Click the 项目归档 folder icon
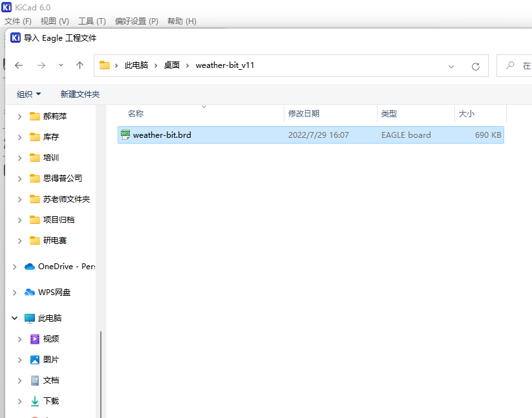This screenshot has height=418, width=532. click(x=35, y=220)
